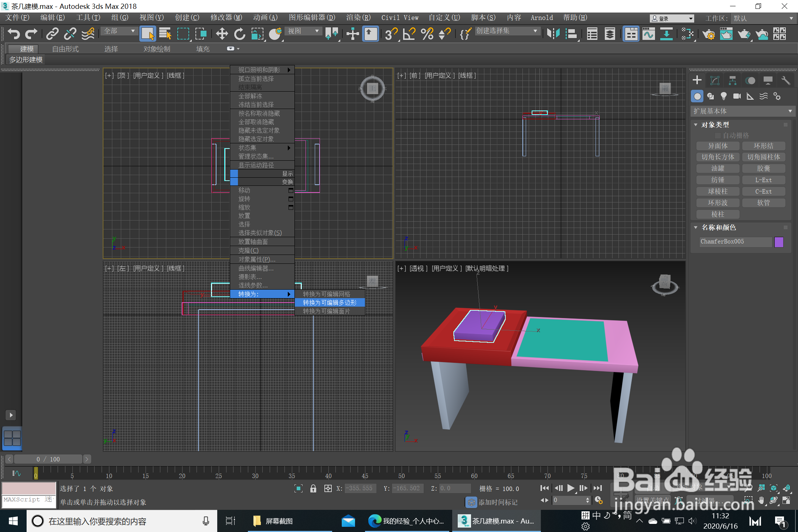Click the L-Ext button
The width and height of the screenshot is (798, 532).
[764, 180]
